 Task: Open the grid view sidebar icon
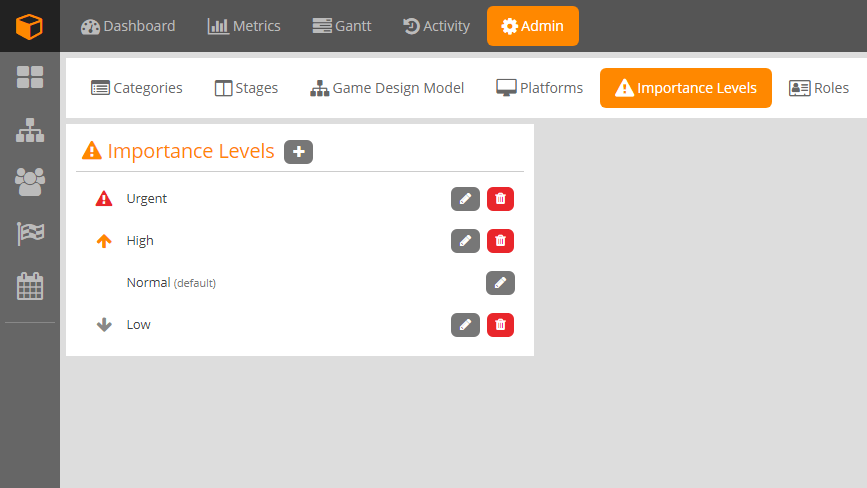coord(30,77)
